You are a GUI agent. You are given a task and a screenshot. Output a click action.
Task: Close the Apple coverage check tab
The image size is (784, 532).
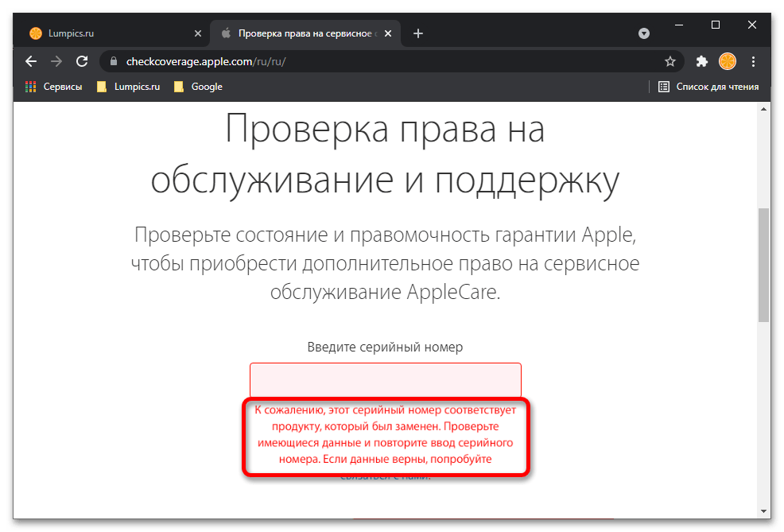coord(389,33)
